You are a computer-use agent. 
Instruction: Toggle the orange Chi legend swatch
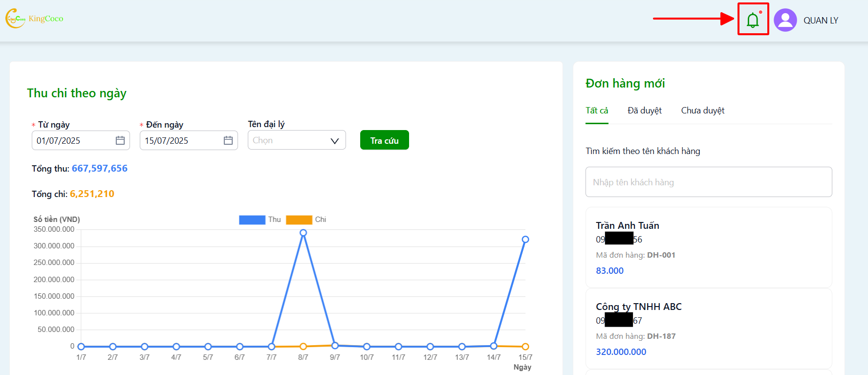tap(299, 220)
